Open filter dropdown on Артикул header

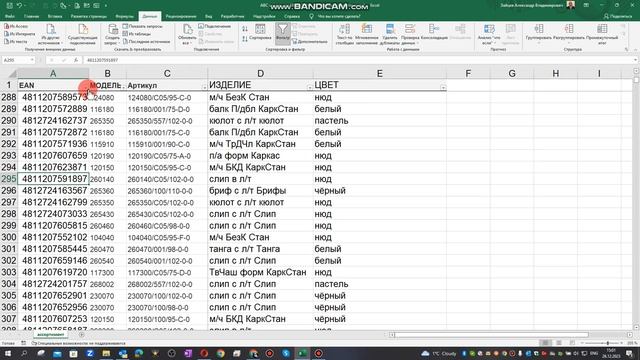pos(204,87)
